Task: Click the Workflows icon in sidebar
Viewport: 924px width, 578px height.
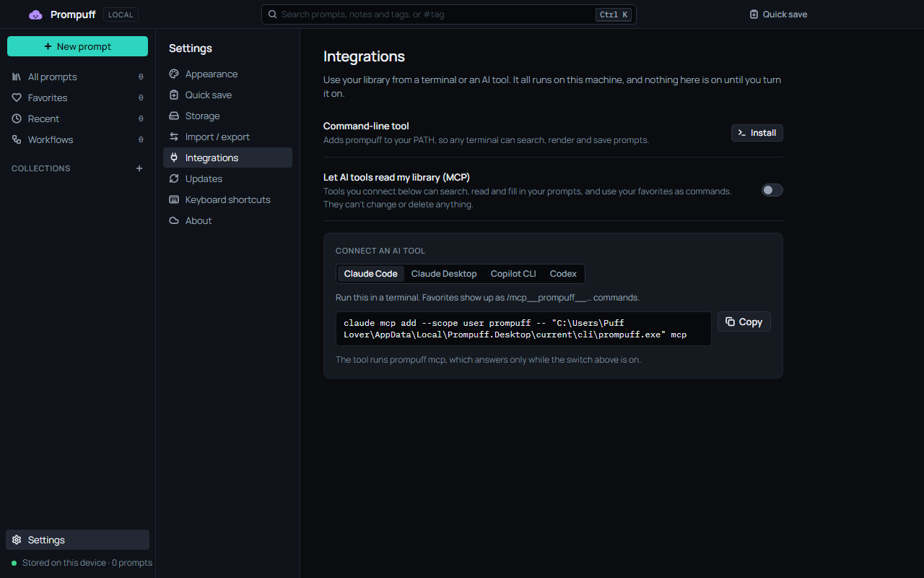Action: tap(17, 139)
